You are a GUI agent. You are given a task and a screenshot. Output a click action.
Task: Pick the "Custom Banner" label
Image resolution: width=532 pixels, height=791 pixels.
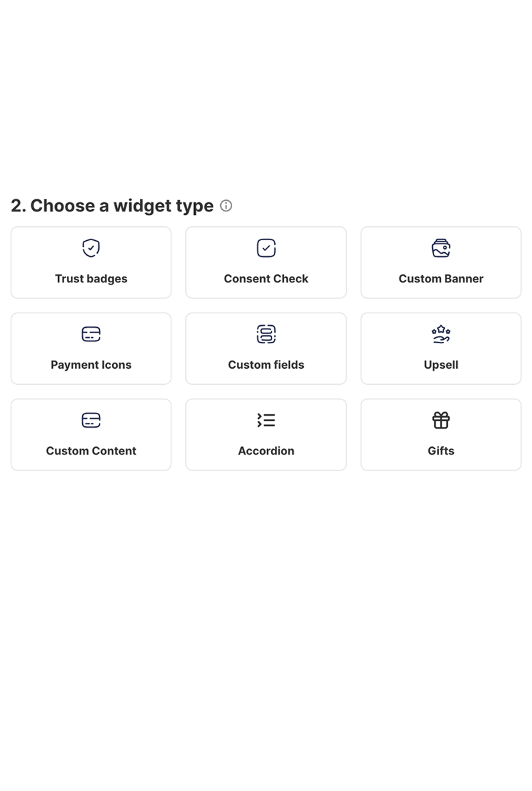click(441, 279)
